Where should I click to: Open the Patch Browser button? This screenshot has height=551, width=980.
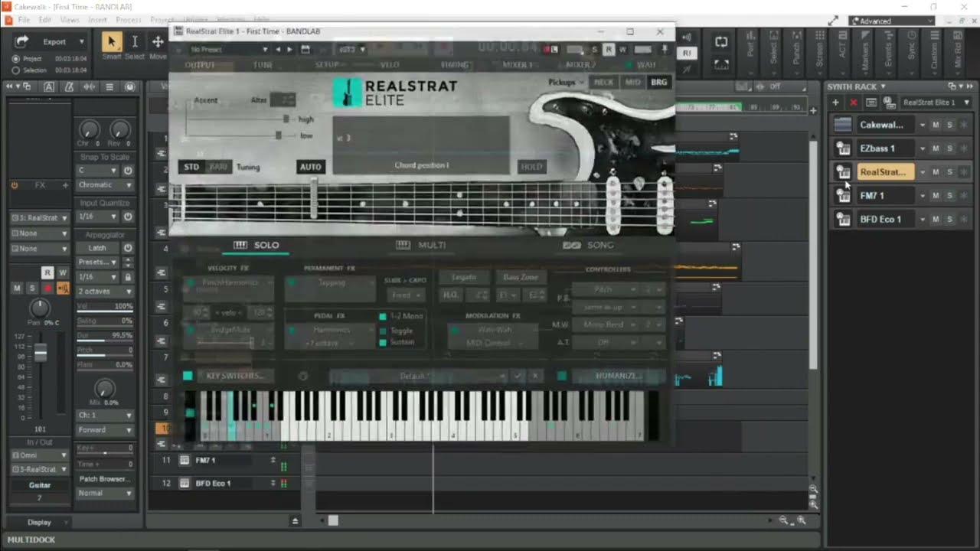point(105,479)
